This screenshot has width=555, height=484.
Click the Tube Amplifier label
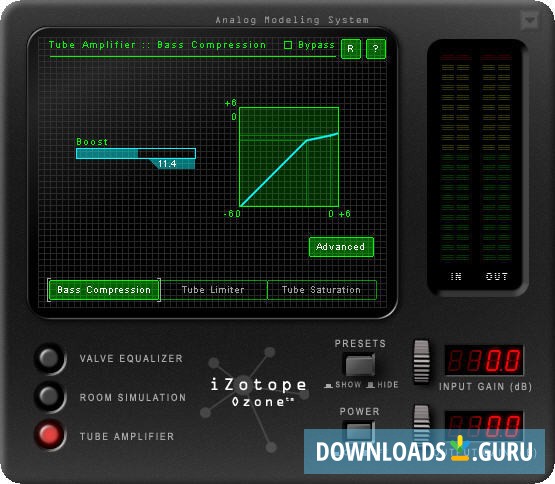[127, 436]
